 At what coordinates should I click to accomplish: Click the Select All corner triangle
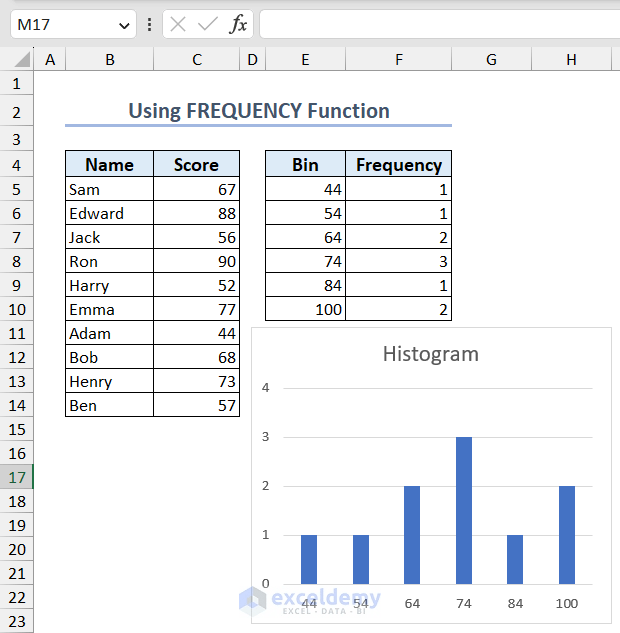point(22,59)
